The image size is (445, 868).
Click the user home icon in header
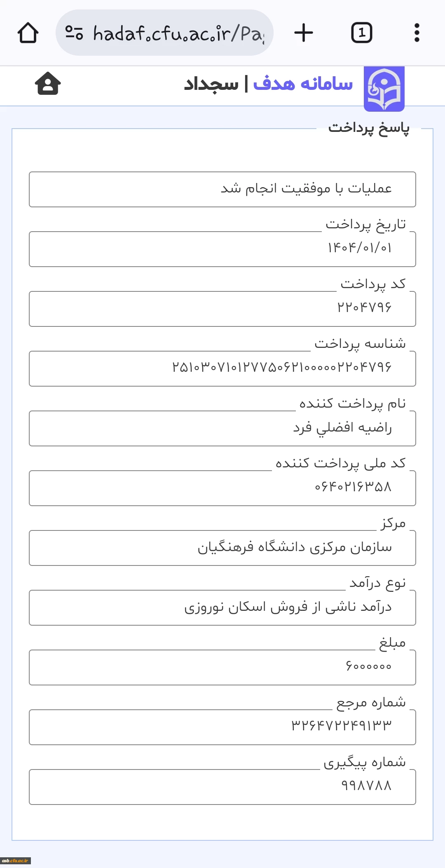(x=48, y=84)
